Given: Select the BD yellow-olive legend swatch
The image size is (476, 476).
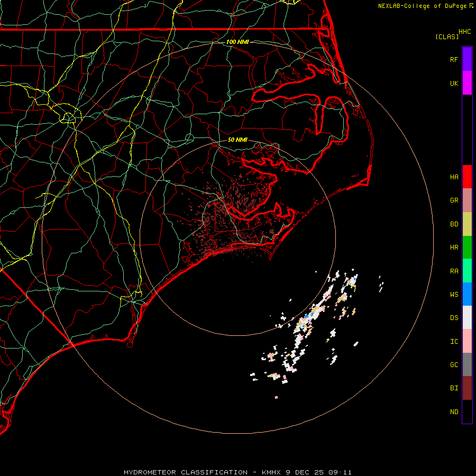Looking at the screenshot, I should [467, 224].
